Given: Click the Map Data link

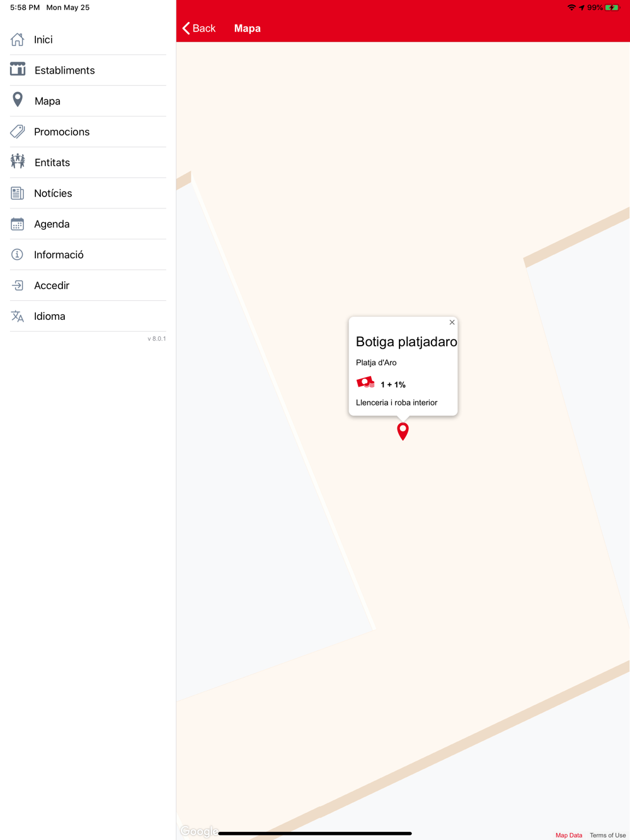Looking at the screenshot, I should coord(569,835).
